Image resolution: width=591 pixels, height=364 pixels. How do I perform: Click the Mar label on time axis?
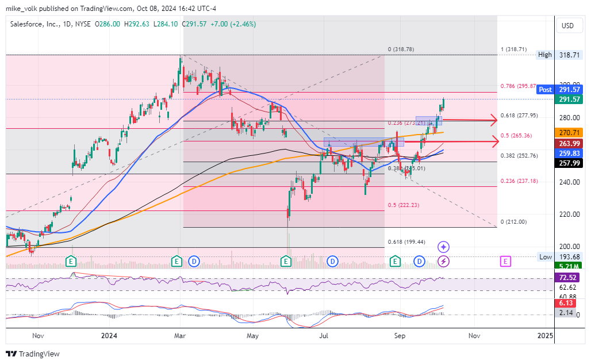pos(180,336)
